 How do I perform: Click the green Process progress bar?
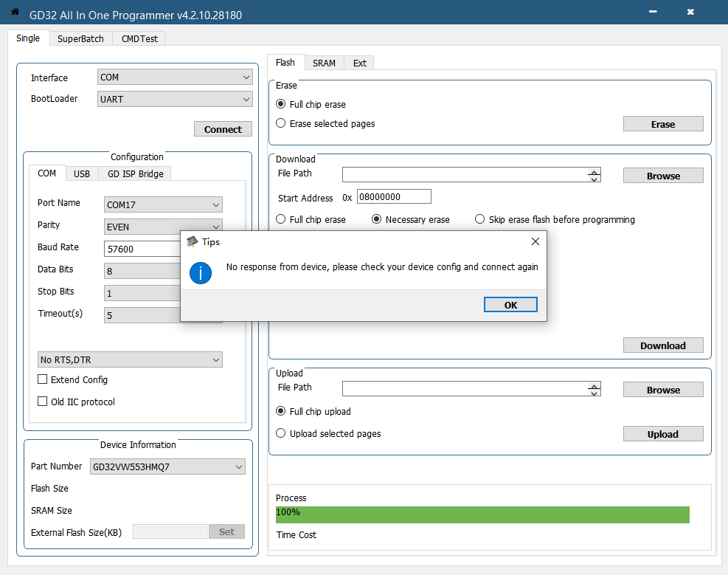pos(482,514)
